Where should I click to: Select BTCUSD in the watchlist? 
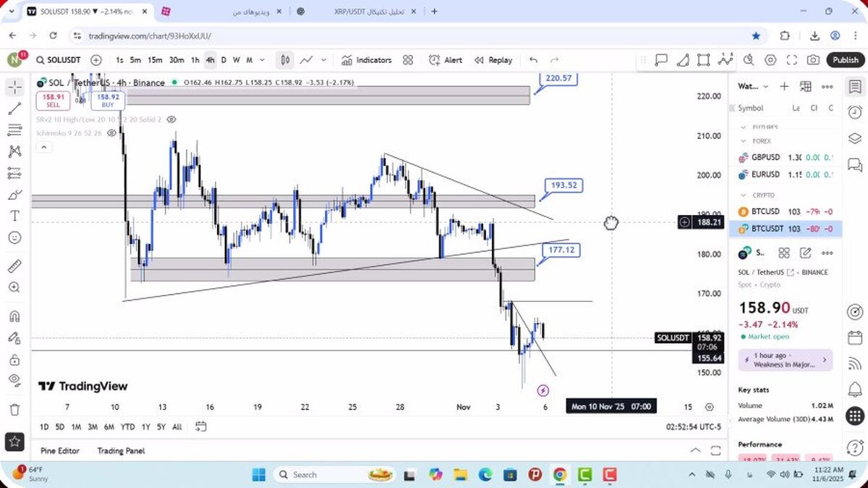click(x=785, y=211)
